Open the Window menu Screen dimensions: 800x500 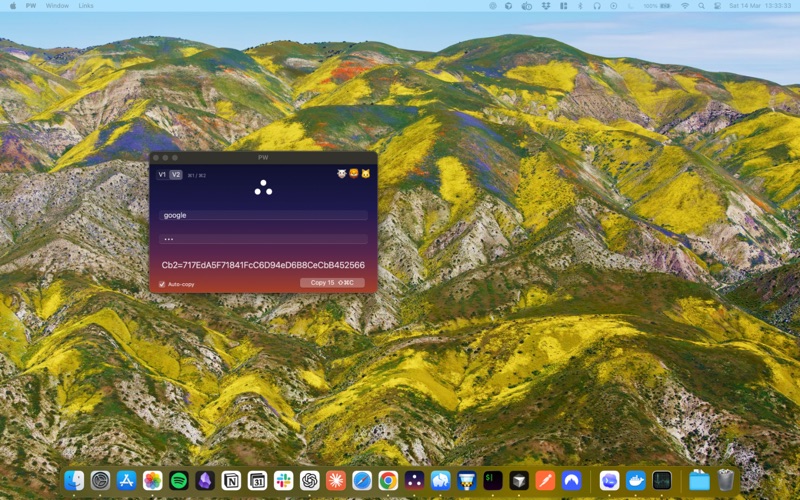57,6
